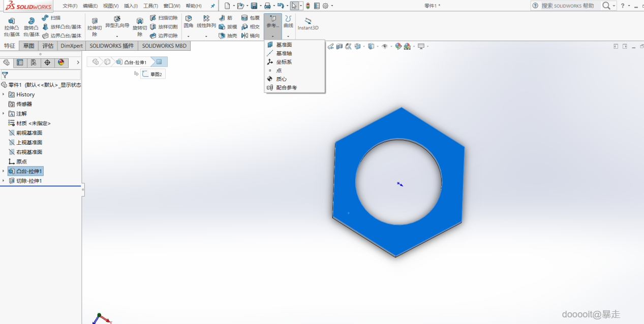
Task: Open the 编辑(E) menu
Action: (x=90, y=6)
